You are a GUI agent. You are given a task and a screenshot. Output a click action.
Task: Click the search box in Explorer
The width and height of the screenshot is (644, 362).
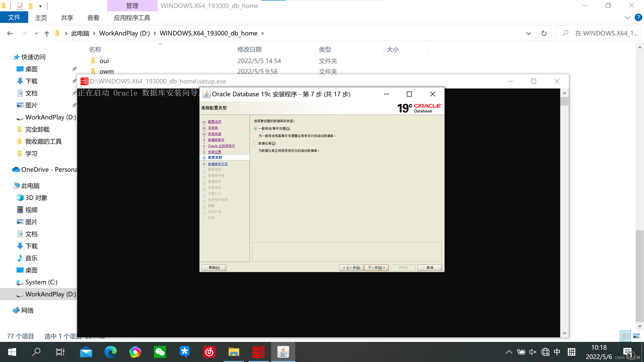pyautogui.click(x=598, y=33)
